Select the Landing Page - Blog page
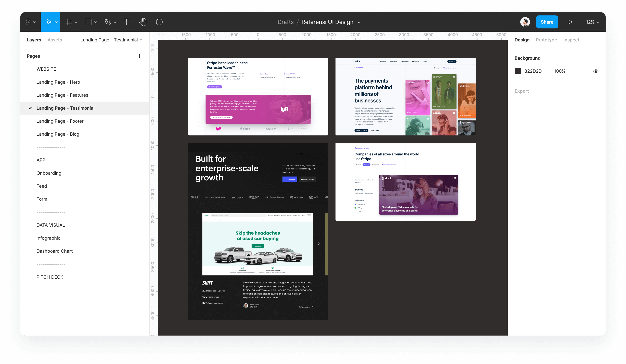This screenshot has height=364, width=626. (x=85, y=134)
